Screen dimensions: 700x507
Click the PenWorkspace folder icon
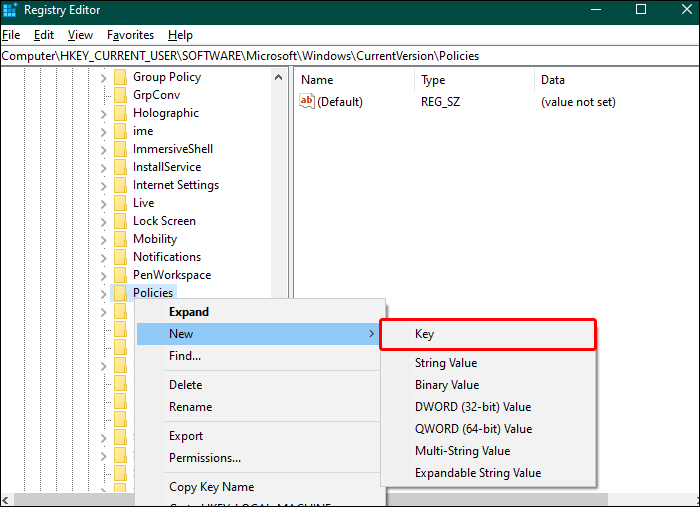(x=120, y=275)
